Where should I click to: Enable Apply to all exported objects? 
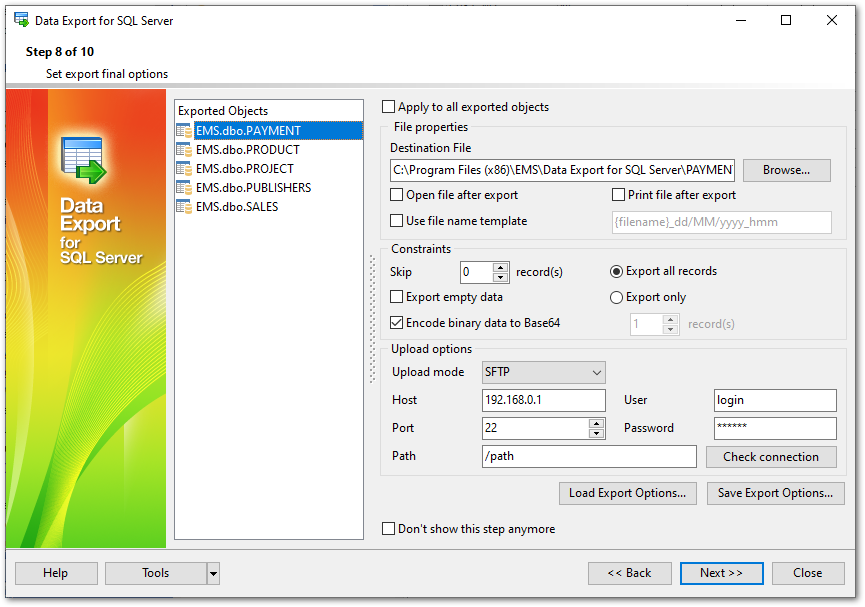(389, 107)
